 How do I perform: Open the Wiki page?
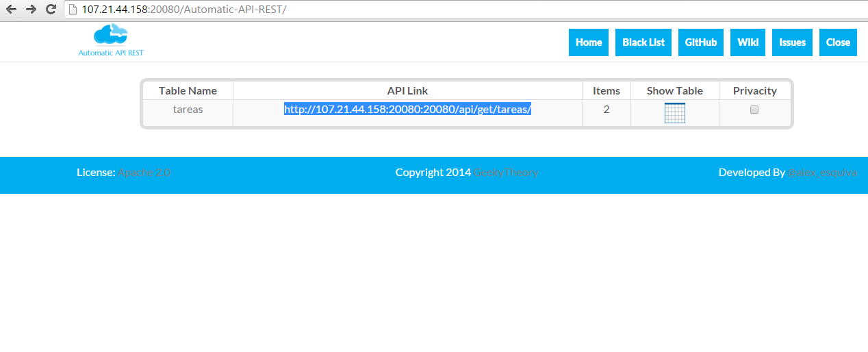click(748, 42)
